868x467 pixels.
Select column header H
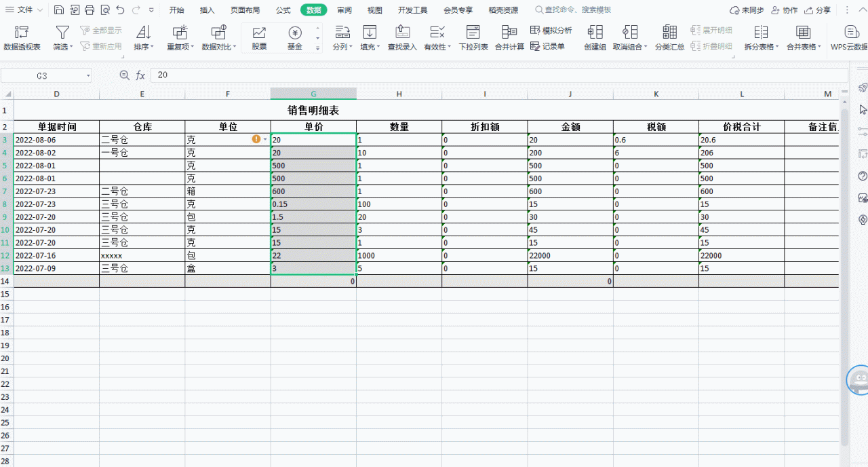coord(399,94)
